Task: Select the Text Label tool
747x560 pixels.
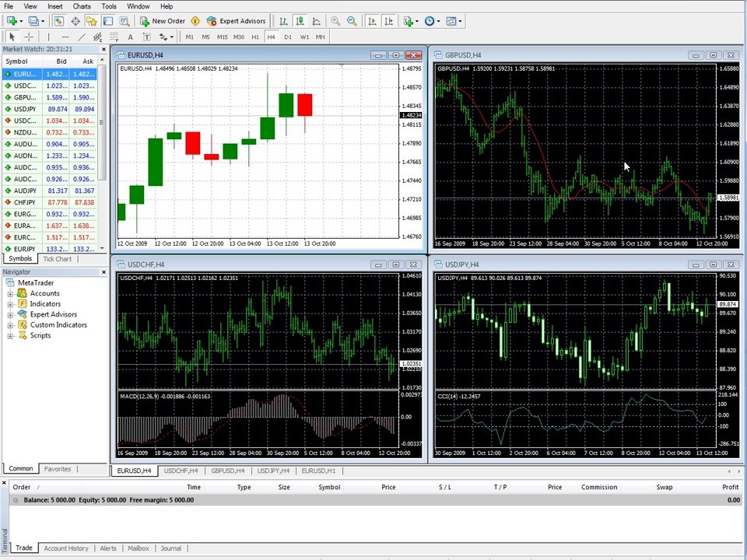Action: [147, 37]
